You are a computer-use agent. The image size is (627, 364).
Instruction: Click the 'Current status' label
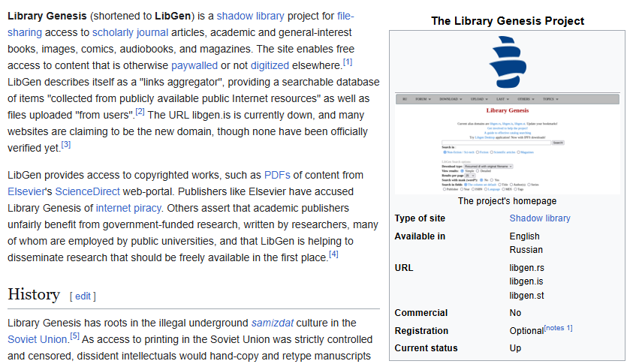pyautogui.click(x=426, y=348)
